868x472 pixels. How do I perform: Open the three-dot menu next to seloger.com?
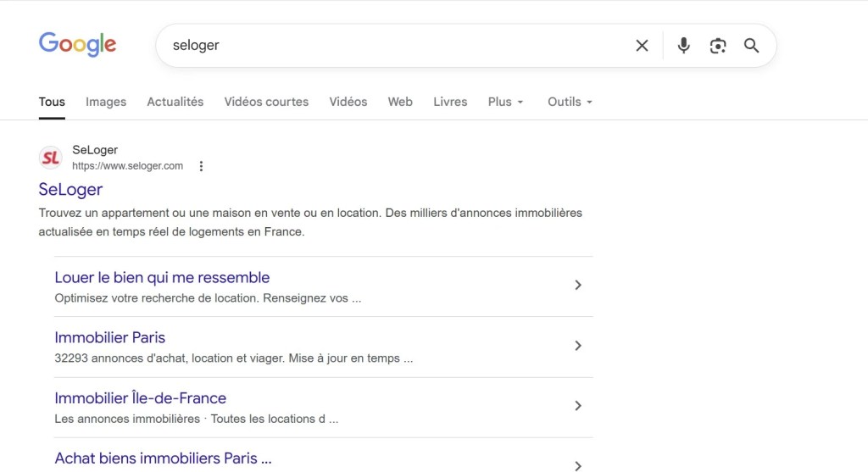click(x=201, y=166)
